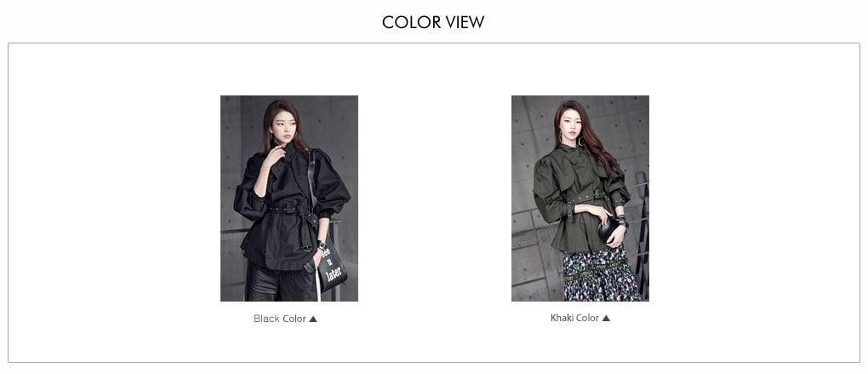Click the triangle icon beside Khaki Color

[606, 318]
